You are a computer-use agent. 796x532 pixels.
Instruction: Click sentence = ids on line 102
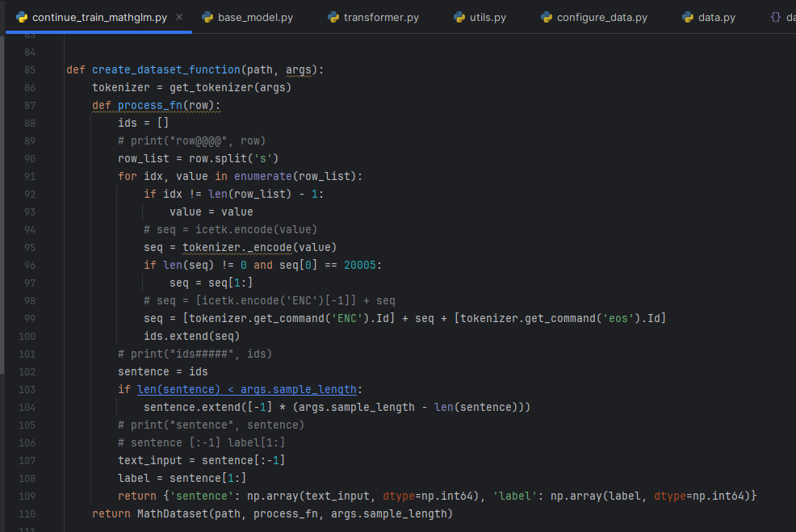pyautogui.click(x=163, y=371)
